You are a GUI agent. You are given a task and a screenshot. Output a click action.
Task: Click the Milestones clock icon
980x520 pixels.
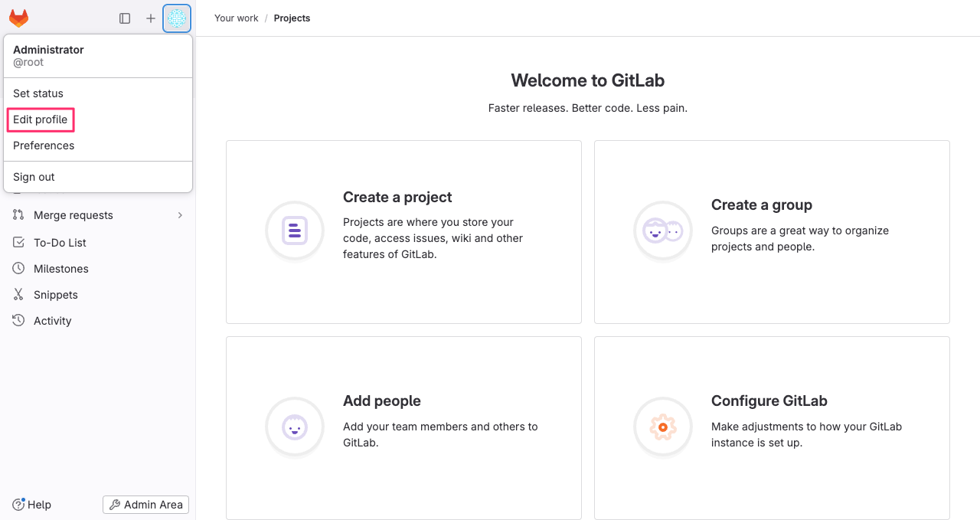click(x=18, y=269)
